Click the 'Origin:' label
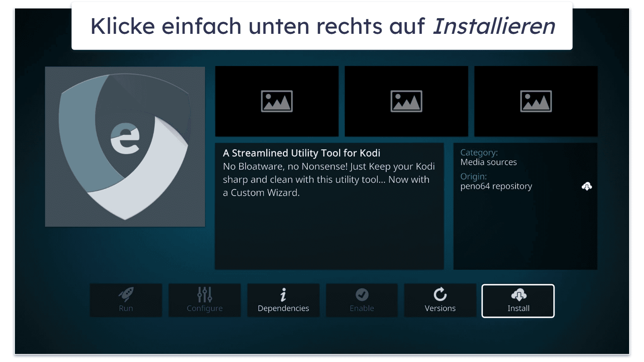 (x=474, y=176)
